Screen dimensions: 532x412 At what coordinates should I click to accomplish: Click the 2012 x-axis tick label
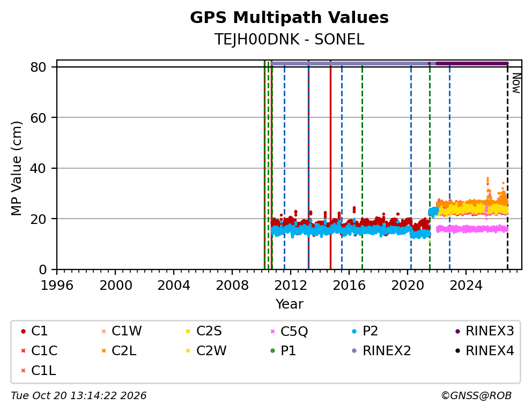[x=291, y=286]
